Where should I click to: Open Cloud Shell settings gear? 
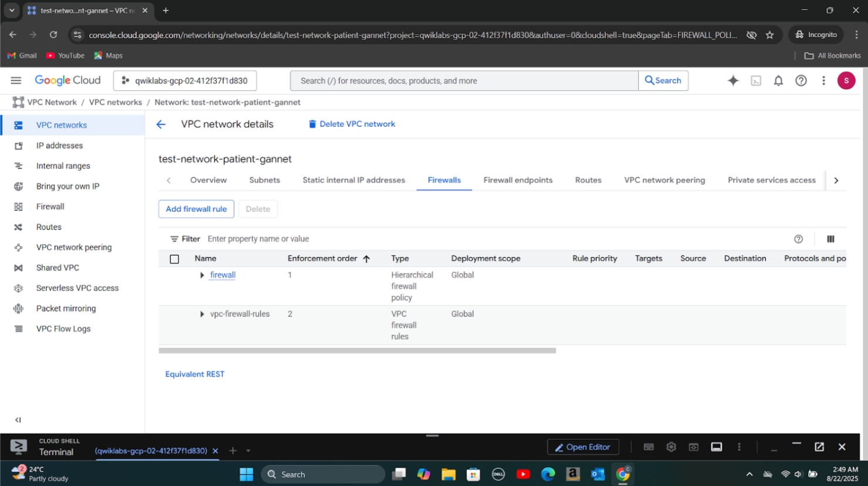[671, 447]
